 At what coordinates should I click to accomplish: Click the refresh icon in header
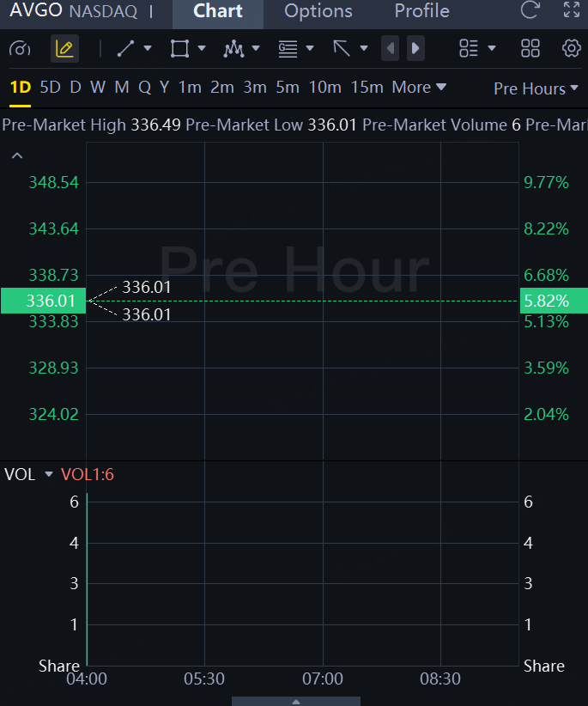(x=530, y=11)
